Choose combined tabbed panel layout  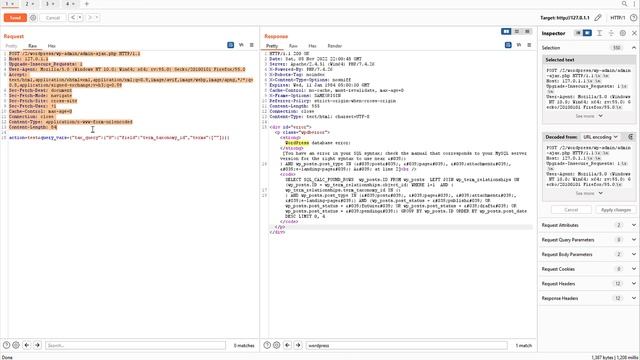(527, 31)
